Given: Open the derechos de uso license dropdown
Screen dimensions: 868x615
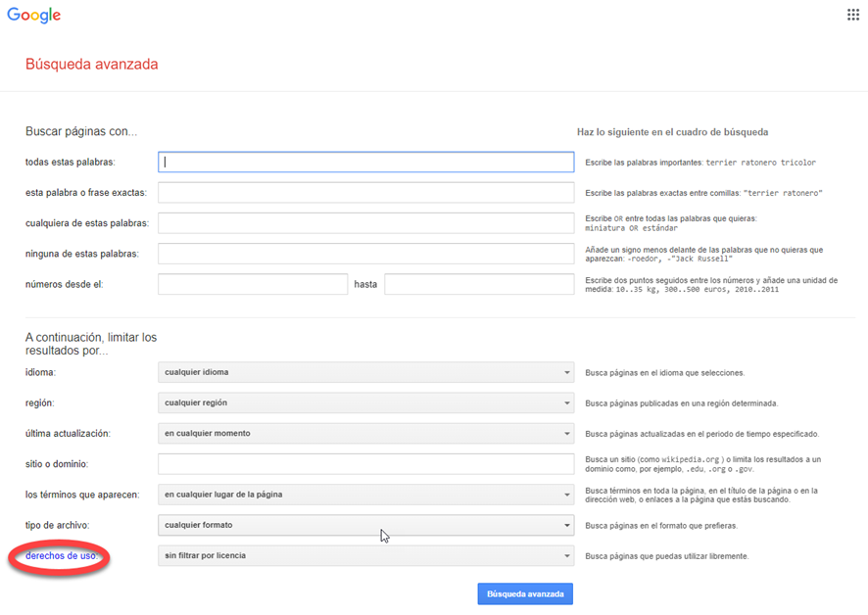Looking at the screenshot, I should coord(365,555).
